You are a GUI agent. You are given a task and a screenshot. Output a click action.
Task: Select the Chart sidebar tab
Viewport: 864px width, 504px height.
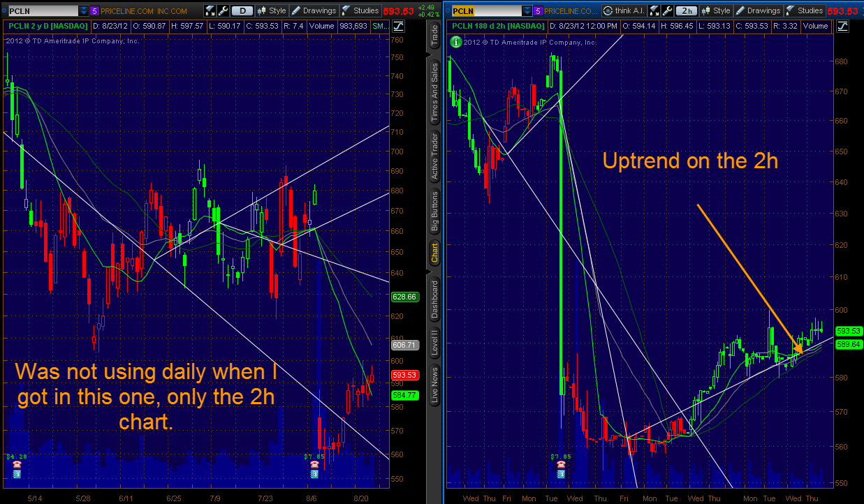pos(434,252)
